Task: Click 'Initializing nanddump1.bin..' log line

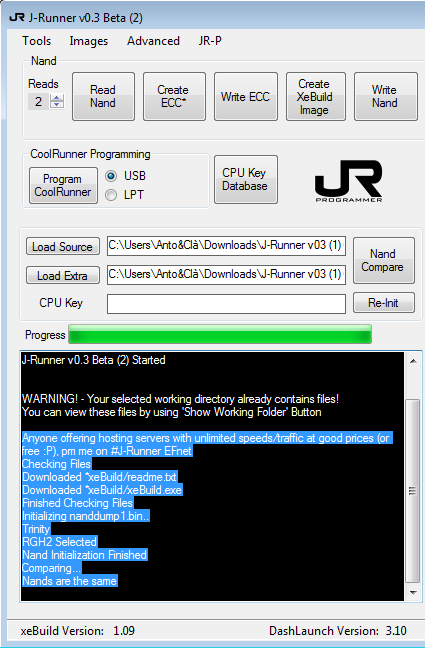Action: (86, 516)
